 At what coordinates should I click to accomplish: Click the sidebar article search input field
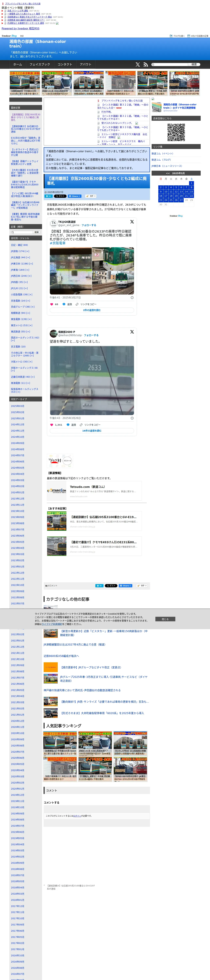[22, 232]
